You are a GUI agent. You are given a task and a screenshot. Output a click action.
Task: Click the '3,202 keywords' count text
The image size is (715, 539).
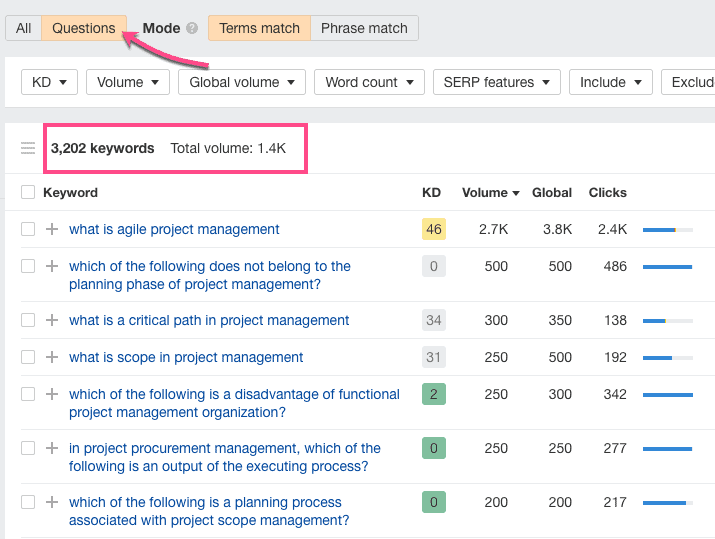tap(103, 148)
